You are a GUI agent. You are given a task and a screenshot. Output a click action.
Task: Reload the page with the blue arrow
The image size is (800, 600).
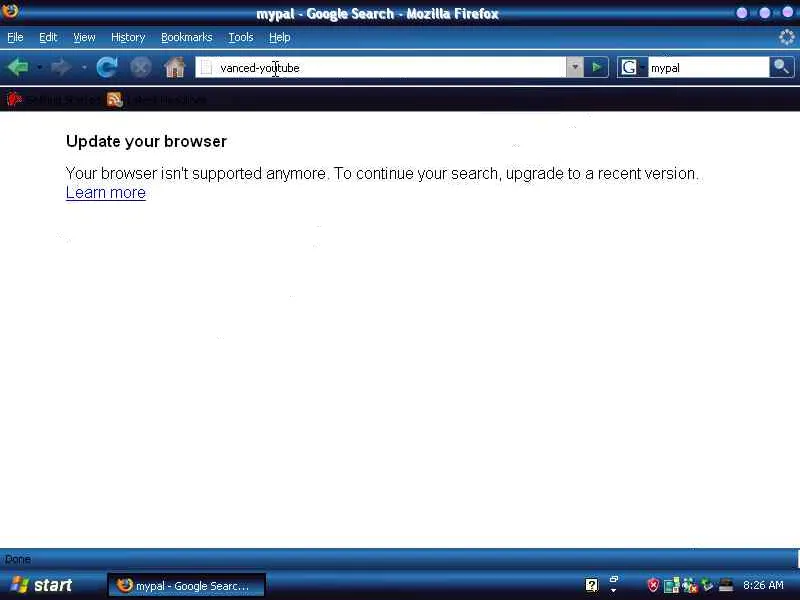[x=107, y=67]
